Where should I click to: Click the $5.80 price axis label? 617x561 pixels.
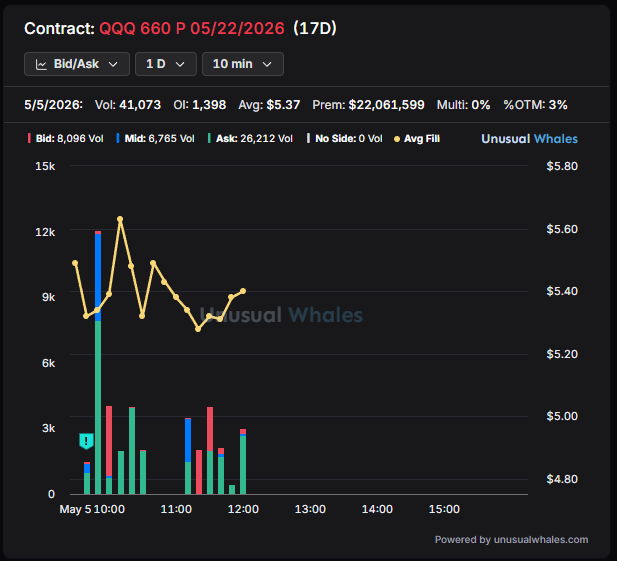pos(562,166)
